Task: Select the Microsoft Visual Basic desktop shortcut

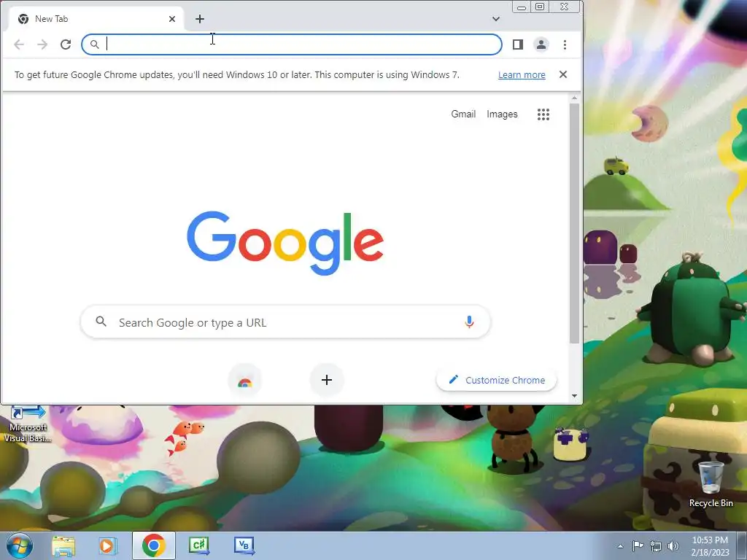Action: 28,424
